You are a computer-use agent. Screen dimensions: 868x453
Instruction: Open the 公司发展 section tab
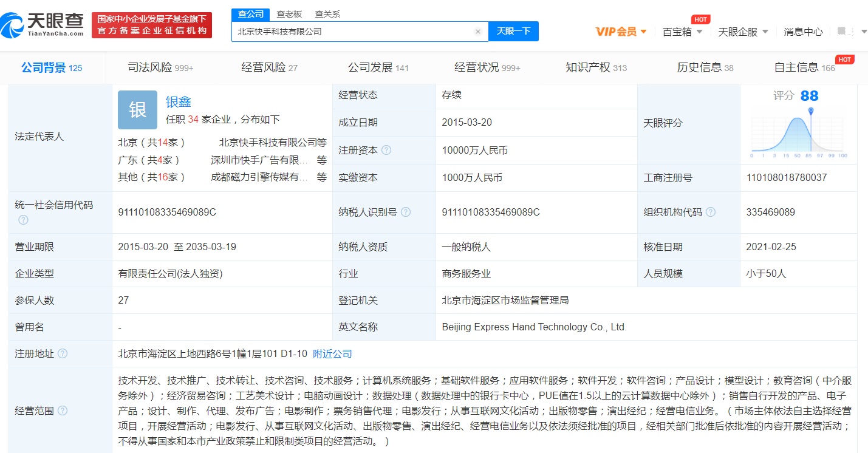(x=378, y=67)
